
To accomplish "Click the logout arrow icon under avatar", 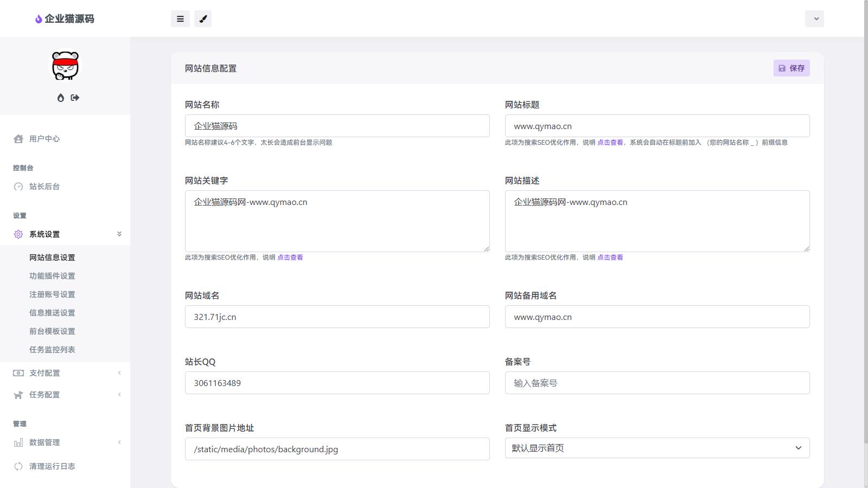I will click(x=75, y=98).
